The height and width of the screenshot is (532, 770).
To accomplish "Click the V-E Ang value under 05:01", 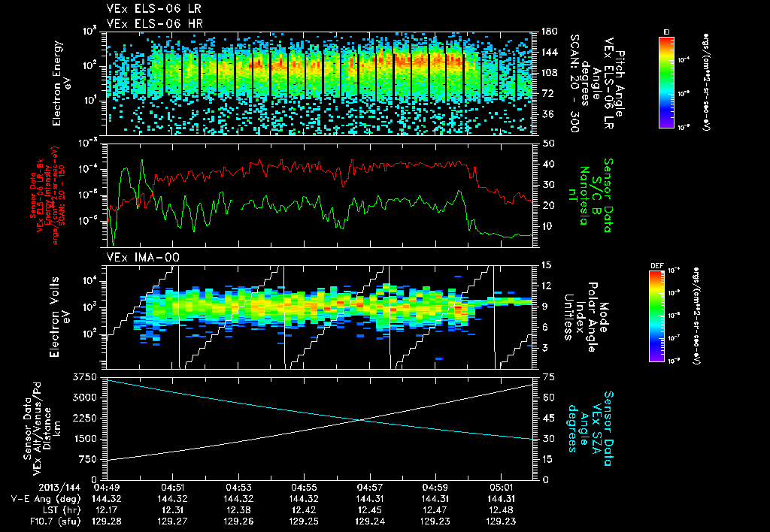I will pyautogui.click(x=501, y=499).
